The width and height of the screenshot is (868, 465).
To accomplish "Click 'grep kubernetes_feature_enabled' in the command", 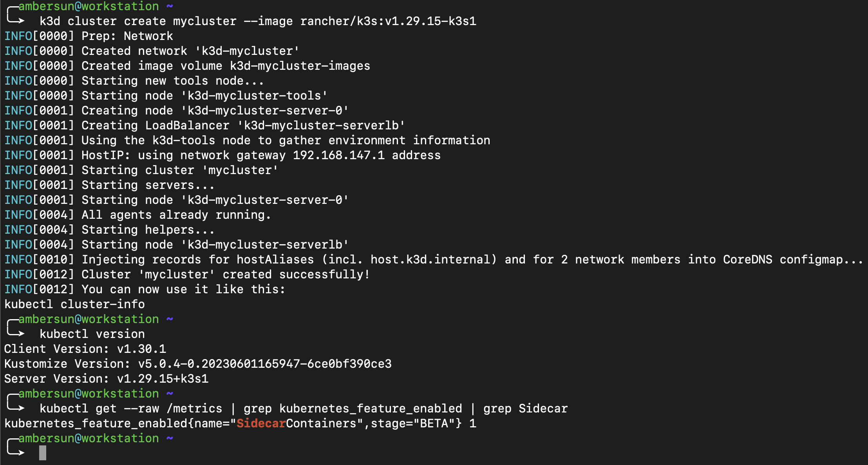I will 353,409.
